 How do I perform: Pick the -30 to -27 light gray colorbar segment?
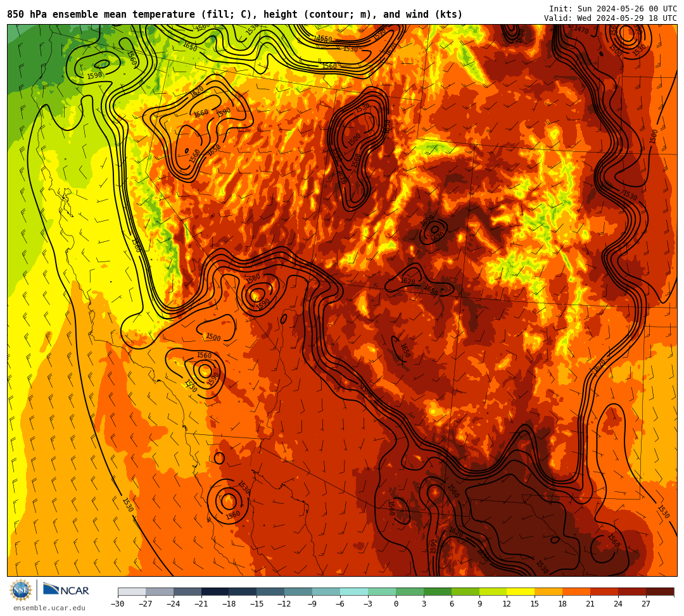click(x=132, y=591)
